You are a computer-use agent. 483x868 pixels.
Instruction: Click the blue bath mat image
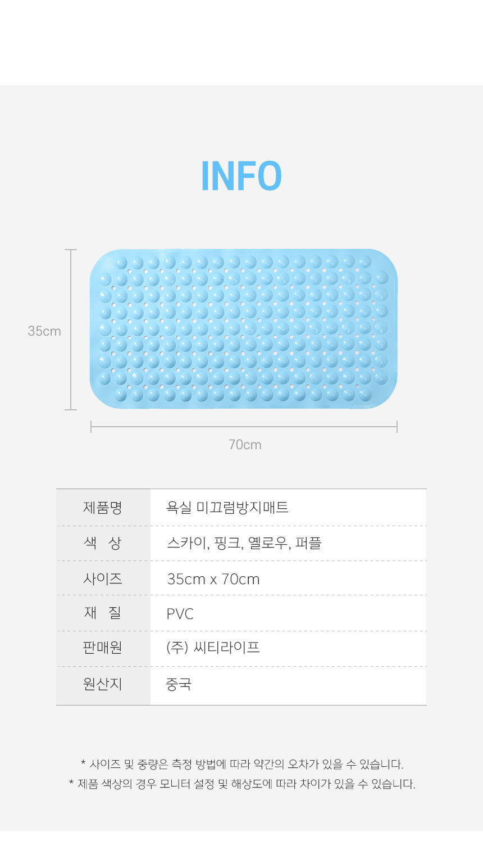[244, 328]
